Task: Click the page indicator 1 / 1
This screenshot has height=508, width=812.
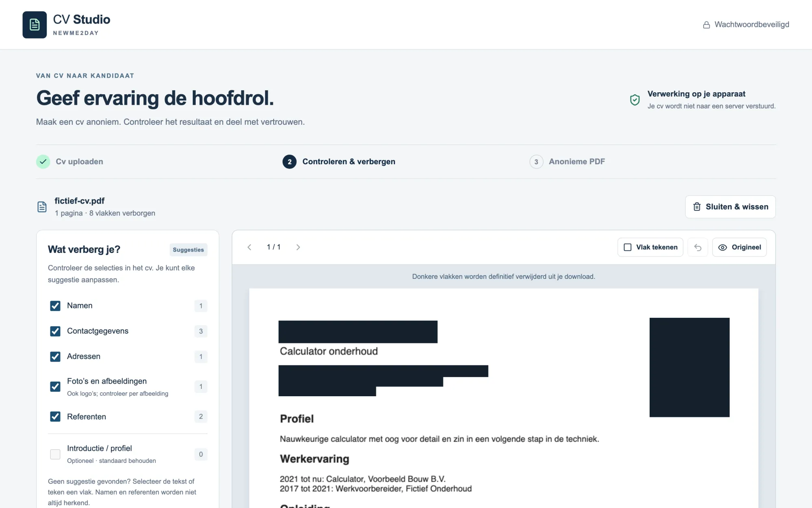Action: [274, 247]
